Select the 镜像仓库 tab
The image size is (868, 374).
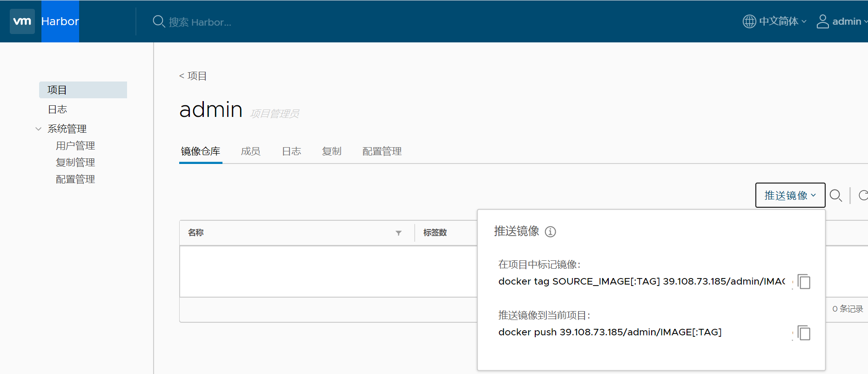201,151
